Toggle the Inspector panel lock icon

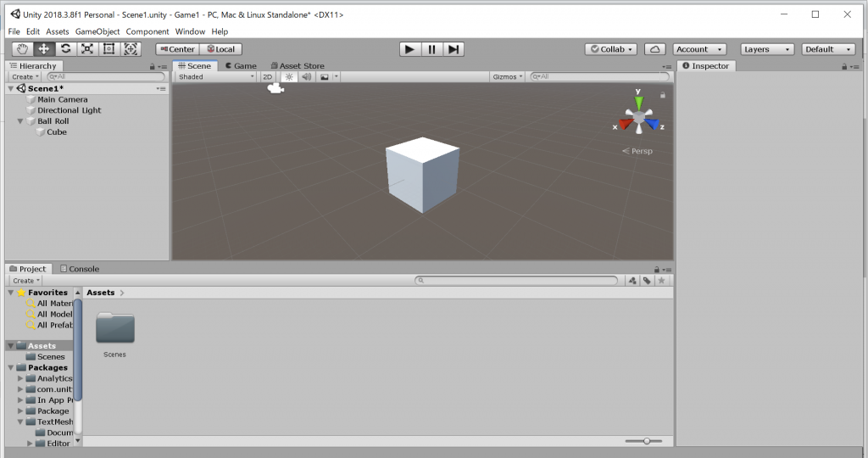844,66
